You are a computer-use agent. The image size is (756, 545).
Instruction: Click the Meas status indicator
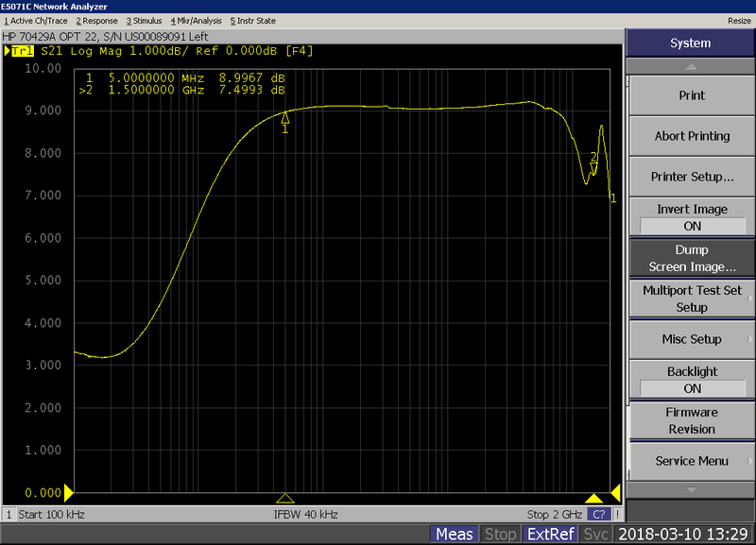tap(455, 535)
